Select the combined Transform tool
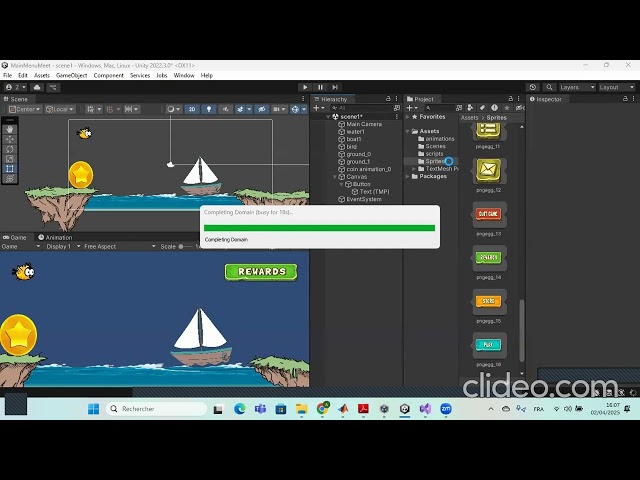The width and height of the screenshot is (640, 480). (10, 178)
